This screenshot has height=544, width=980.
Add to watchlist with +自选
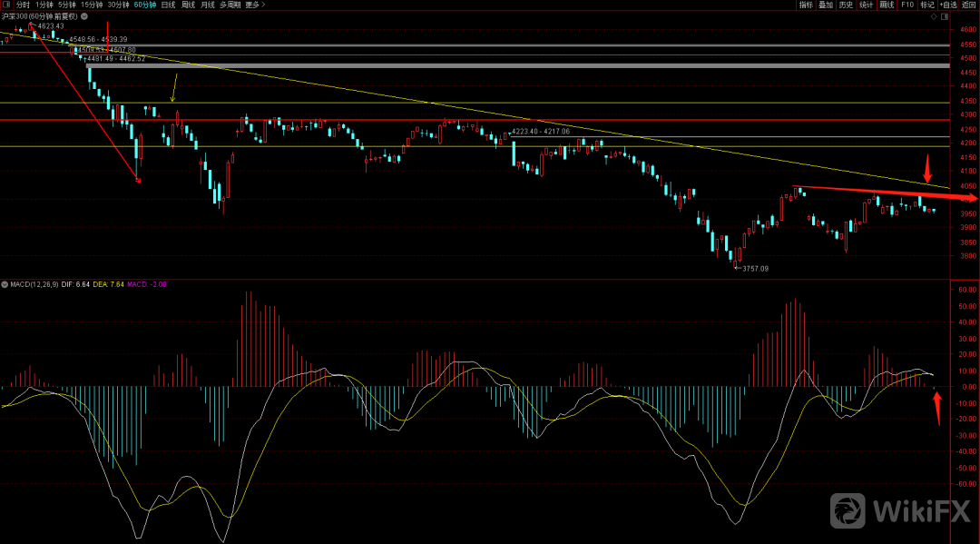pos(947,5)
